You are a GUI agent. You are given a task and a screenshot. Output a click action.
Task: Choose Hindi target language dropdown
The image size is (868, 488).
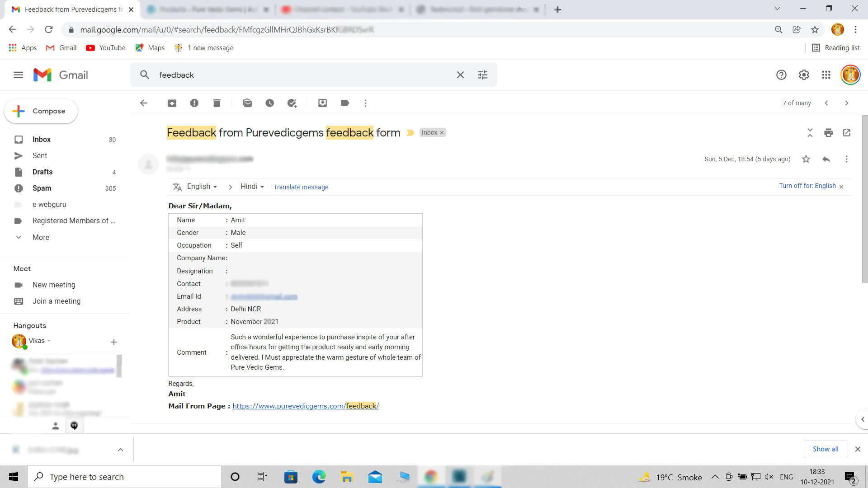pyautogui.click(x=252, y=187)
